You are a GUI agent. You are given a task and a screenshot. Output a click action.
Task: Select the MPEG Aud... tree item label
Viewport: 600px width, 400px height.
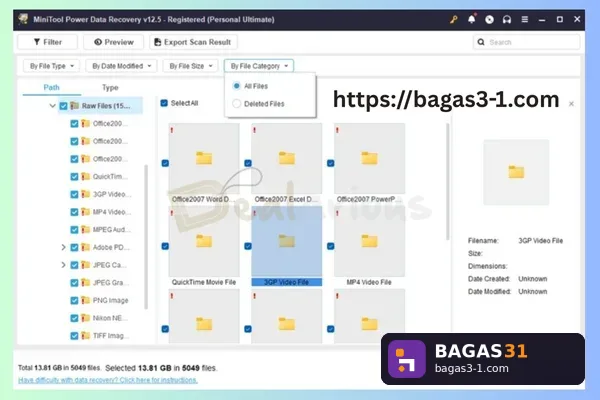111,229
